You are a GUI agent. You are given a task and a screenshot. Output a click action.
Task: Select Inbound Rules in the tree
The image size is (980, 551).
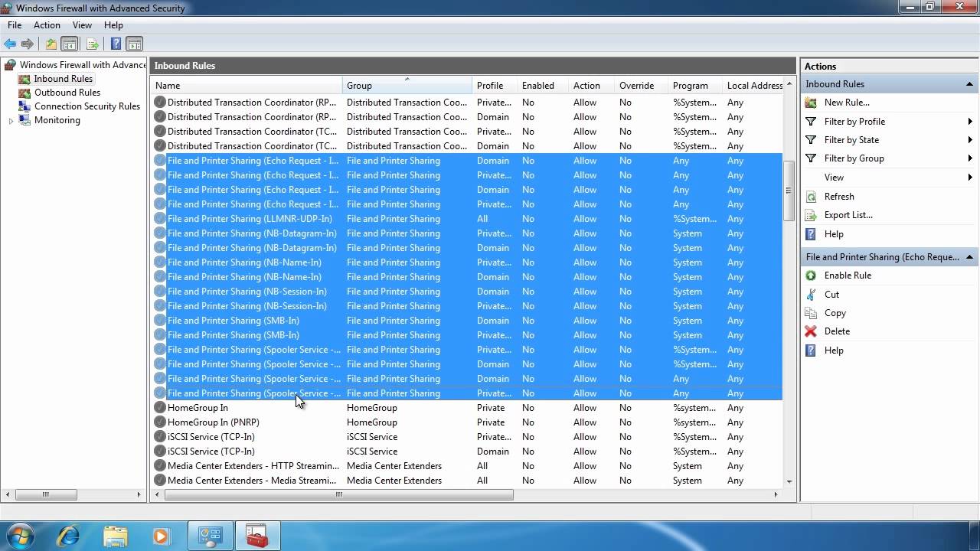[64, 79]
